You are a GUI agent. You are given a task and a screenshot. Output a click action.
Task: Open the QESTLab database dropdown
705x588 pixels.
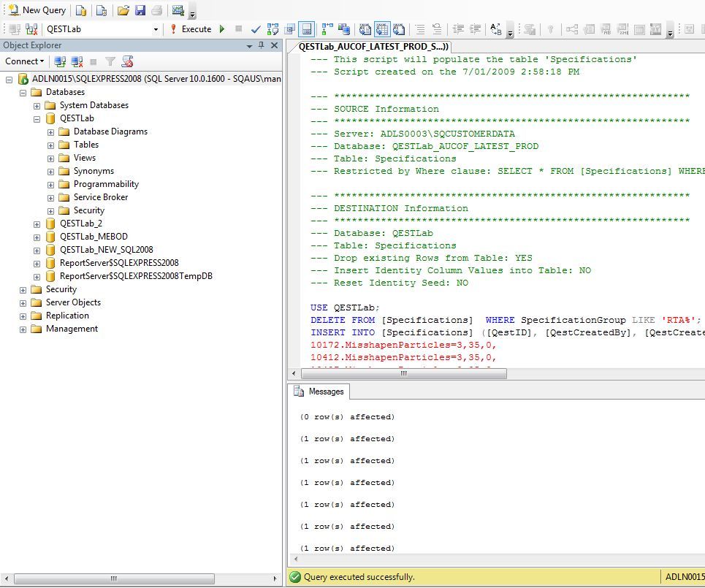click(156, 29)
